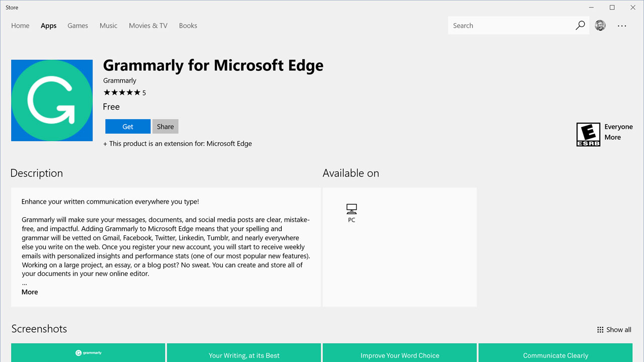644x362 pixels.
Task: Select the Music section
Action: [x=108, y=26]
